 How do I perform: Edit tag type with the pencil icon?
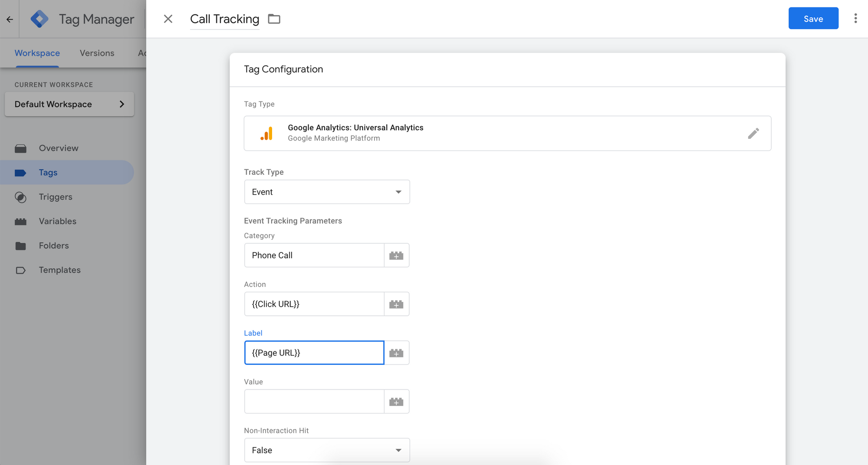click(753, 133)
